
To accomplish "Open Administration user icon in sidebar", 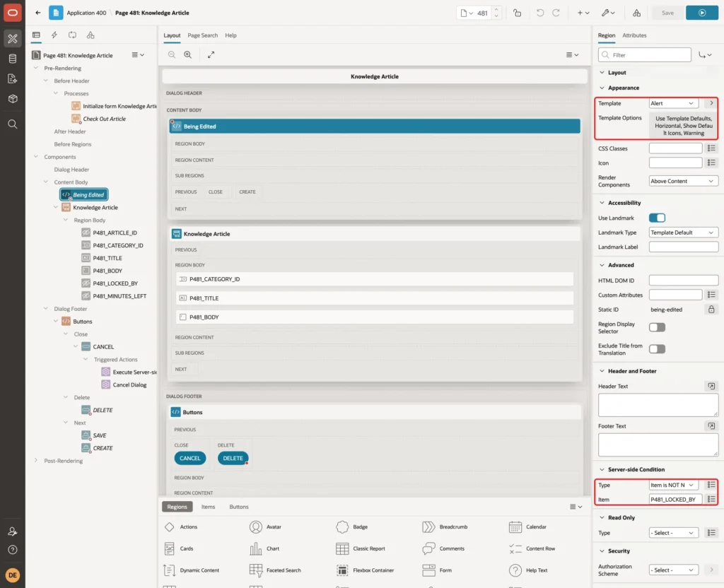I will tap(13, 531).
